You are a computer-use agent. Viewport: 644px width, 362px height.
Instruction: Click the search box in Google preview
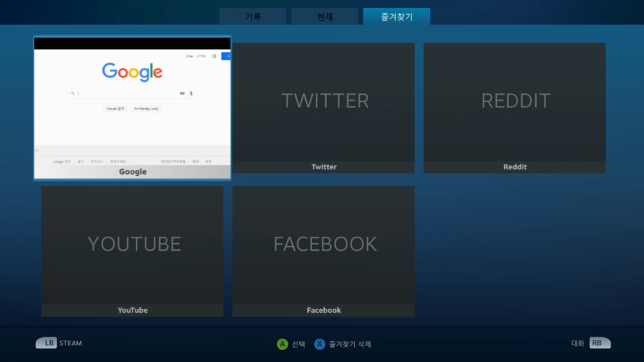tap(132, 93)
